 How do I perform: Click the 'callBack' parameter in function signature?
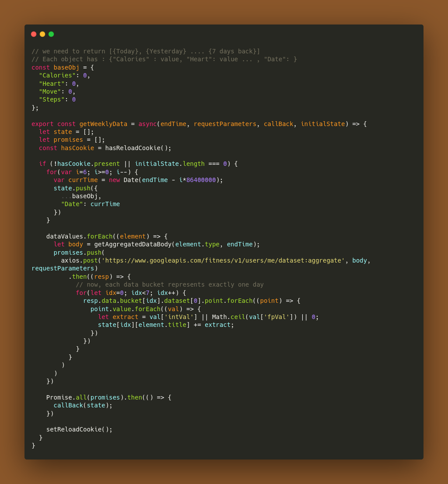point(279,124)
